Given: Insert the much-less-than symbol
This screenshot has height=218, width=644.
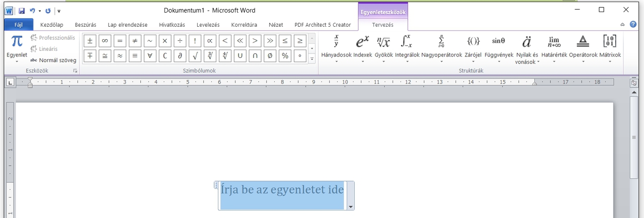Looking at the screenshot, I should (x=240, y=41).
